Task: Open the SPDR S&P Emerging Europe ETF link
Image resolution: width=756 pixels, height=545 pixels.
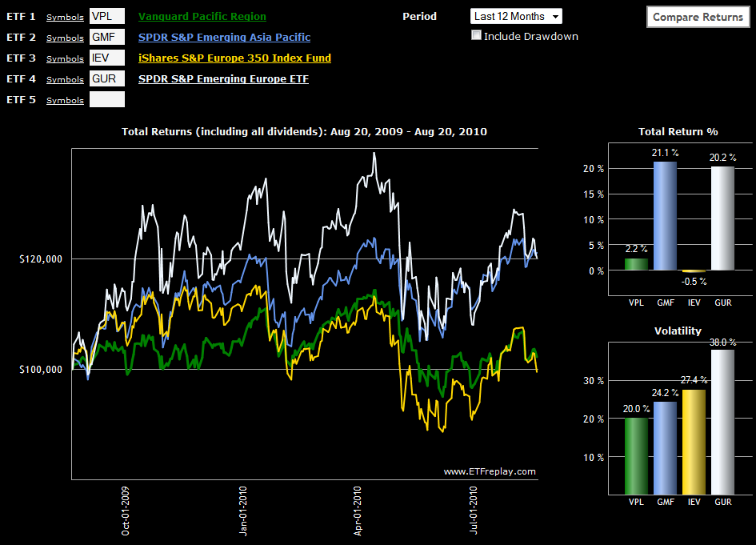Action: 223,78
